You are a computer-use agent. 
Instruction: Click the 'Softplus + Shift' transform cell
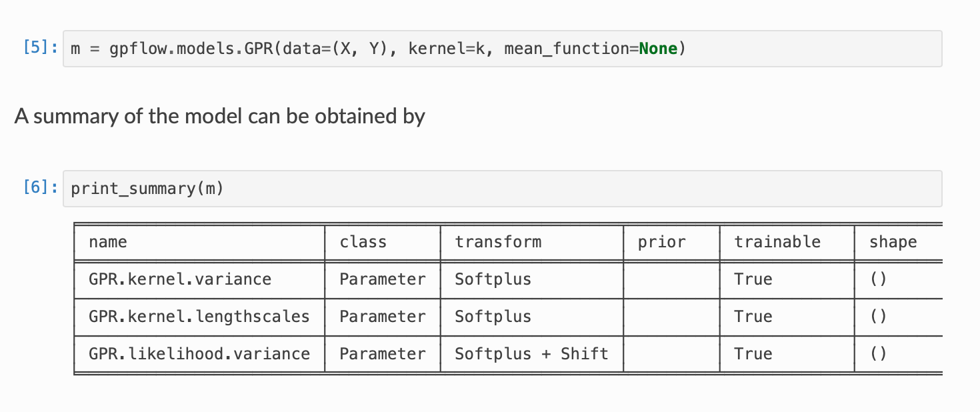point(531,354)
